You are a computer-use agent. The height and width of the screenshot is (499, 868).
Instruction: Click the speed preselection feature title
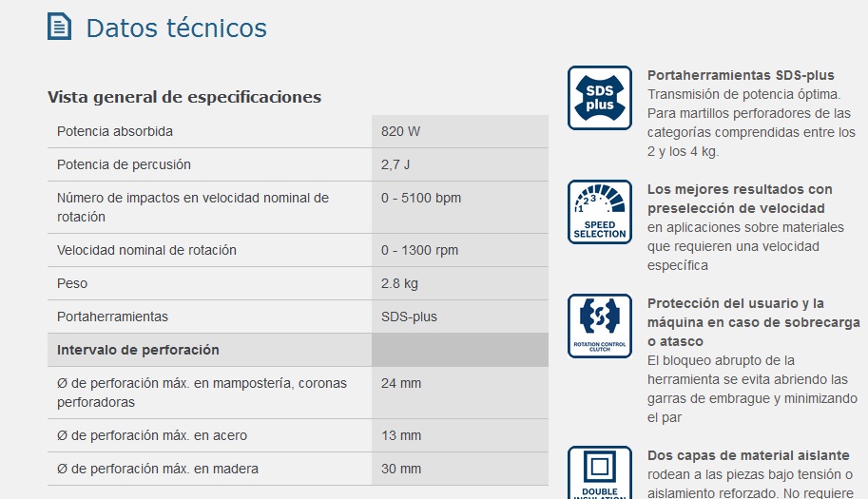point(740,199)
